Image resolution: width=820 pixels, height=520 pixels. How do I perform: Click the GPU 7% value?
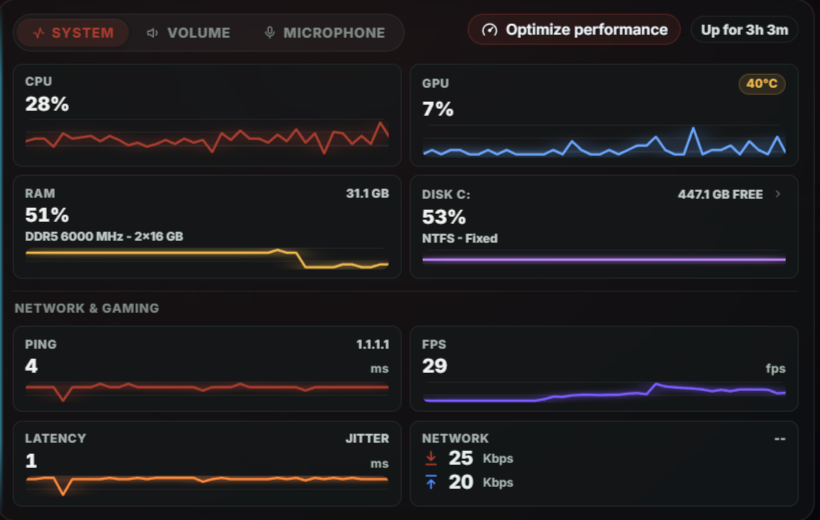tap(438, 109)
